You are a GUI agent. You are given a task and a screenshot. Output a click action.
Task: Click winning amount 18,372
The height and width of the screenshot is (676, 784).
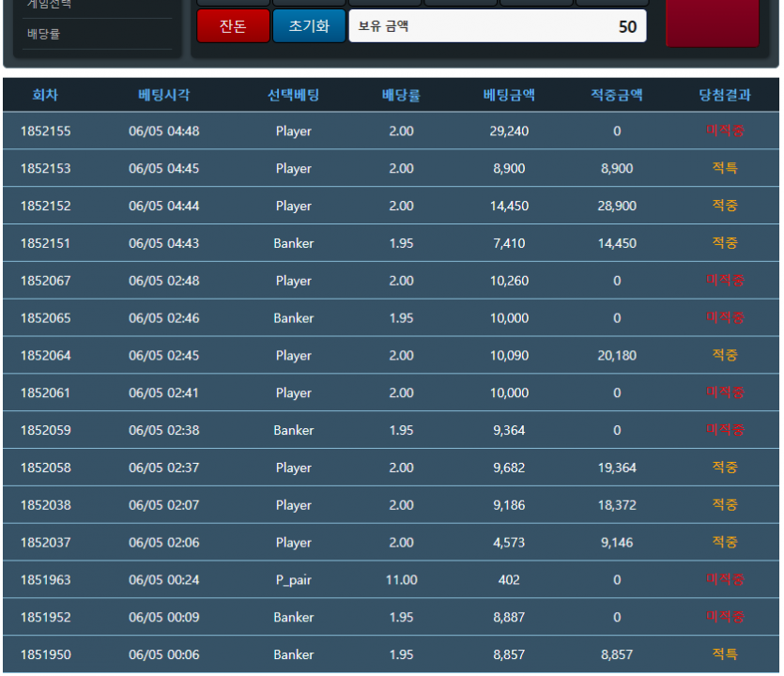617,505
